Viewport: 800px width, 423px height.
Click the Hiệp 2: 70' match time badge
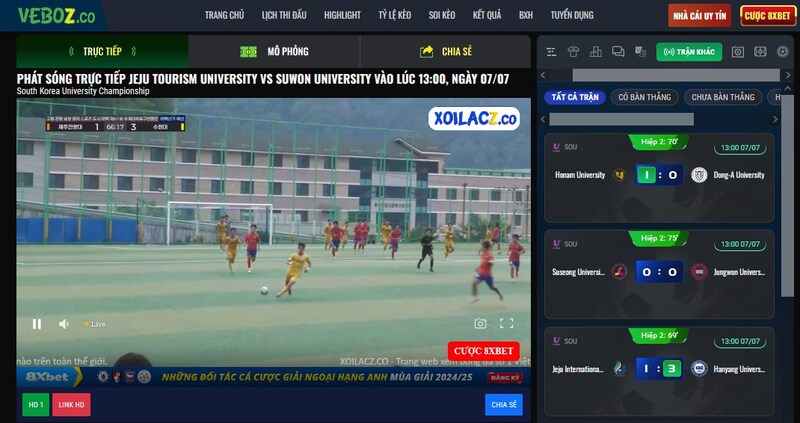click(x=659, y=142)
